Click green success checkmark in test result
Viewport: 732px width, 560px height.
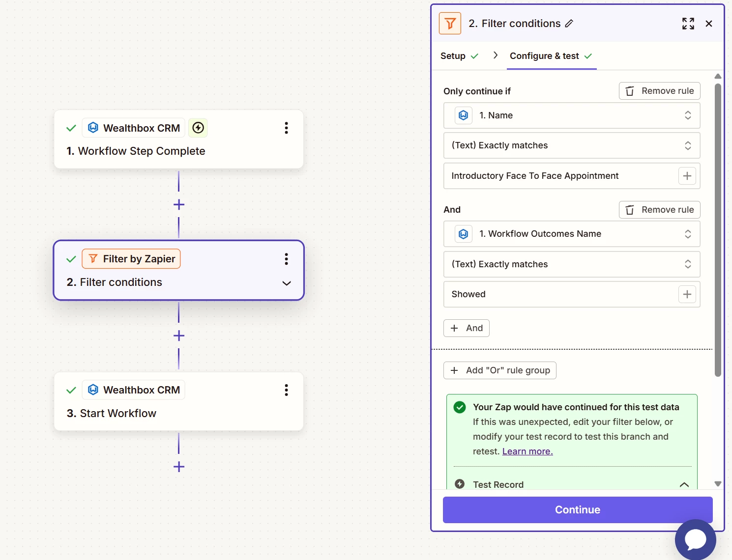(x=460, y=407)
